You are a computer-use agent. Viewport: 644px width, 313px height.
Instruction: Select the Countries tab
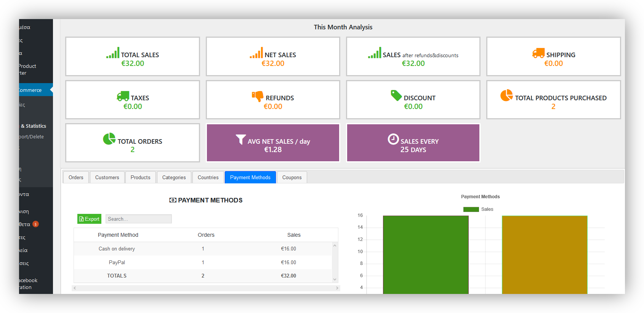click(208, 177)
